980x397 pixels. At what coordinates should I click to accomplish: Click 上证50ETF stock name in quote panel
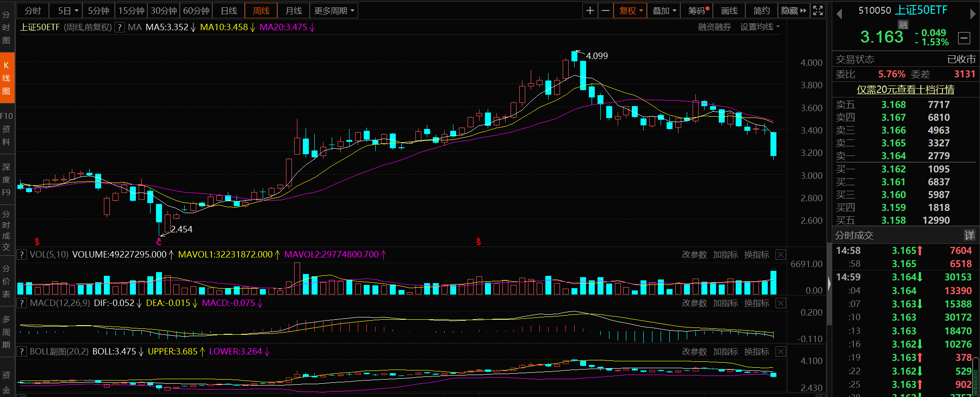(921, 10)
